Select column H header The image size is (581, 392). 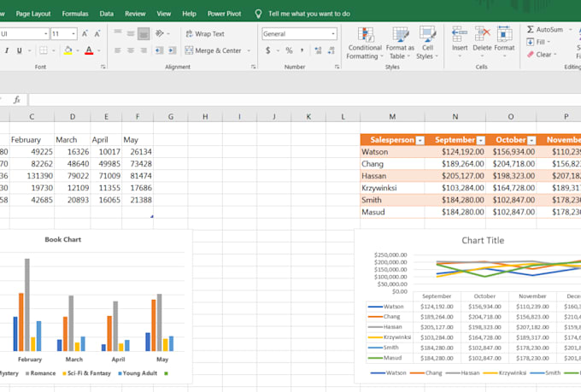click(205, 117)
